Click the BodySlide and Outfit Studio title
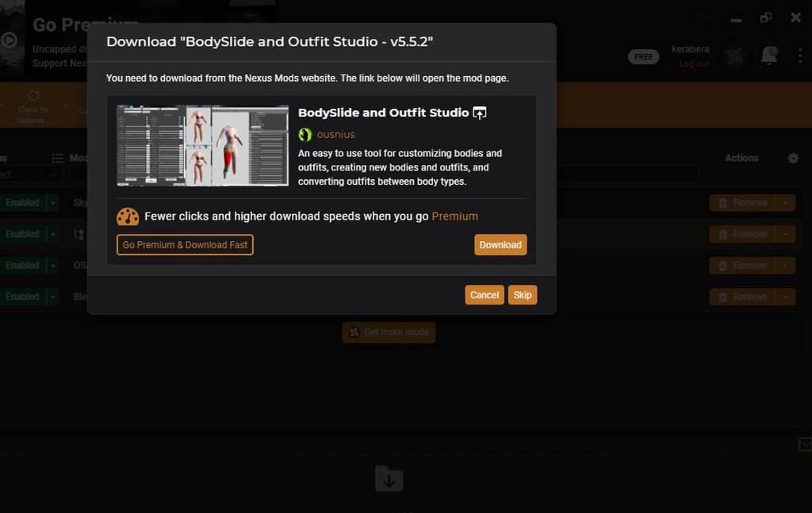 pyautogui.click(x=383, y=113)
